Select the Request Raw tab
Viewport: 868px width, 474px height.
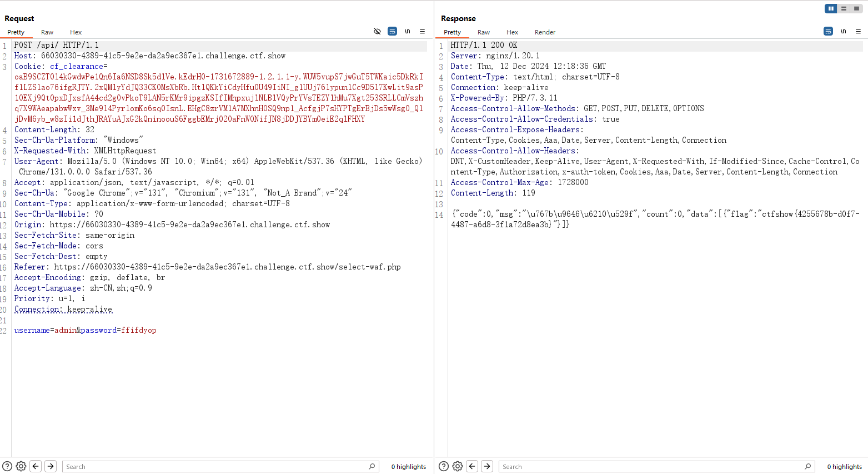click(x=47, y=32)
